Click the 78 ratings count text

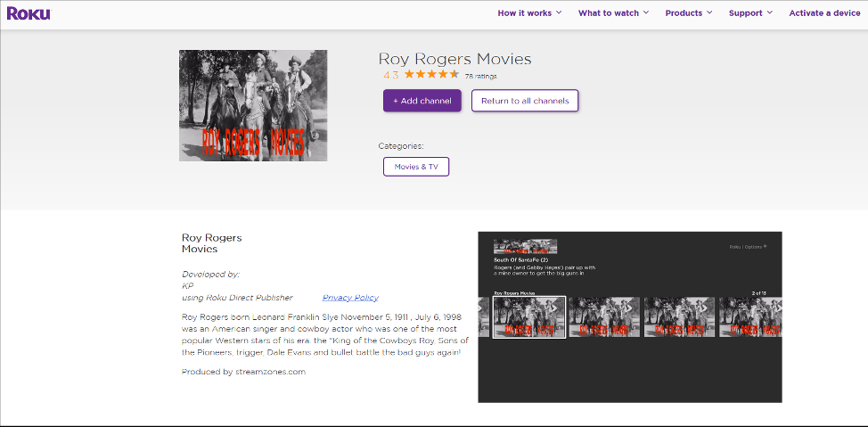pyautogui.click(x=481, y=77)
